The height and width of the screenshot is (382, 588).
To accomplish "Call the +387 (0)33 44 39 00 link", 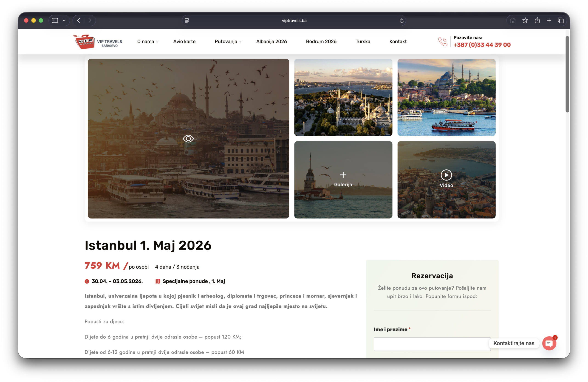I will [x=482, y=45].
